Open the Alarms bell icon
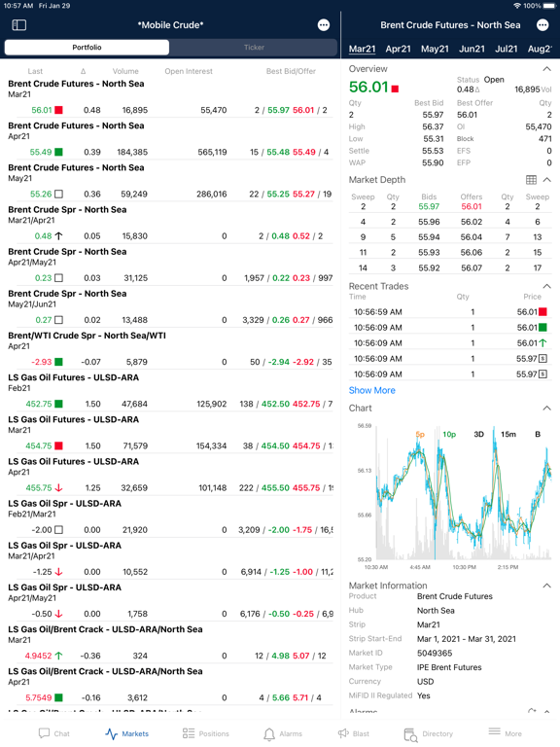Image resolution: width=560 pixels, height=747 pixels. point(269,733)
